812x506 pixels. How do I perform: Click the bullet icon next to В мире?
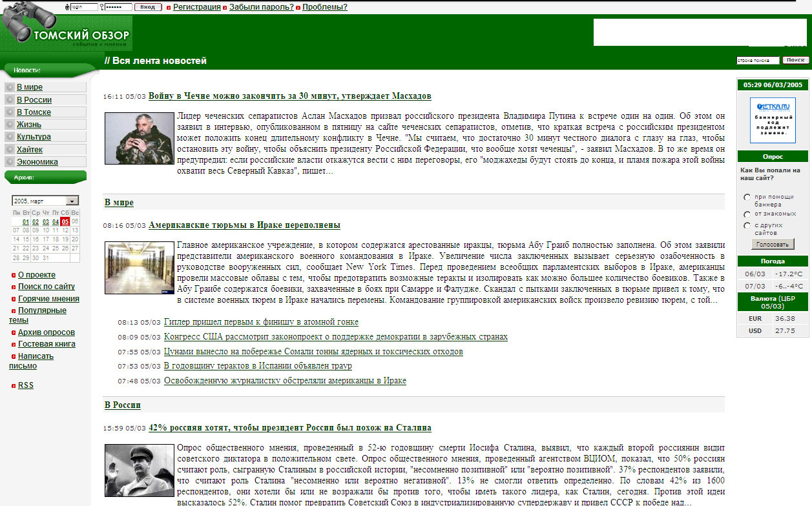[10, 87]
